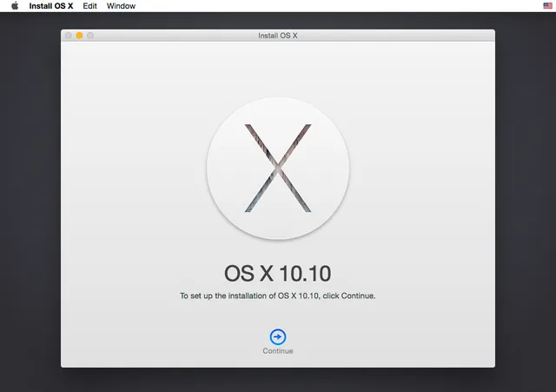Viewport: 556px width, 392px height.
Task: Click the OS X Yosemite logo
Action: point(278,169)
